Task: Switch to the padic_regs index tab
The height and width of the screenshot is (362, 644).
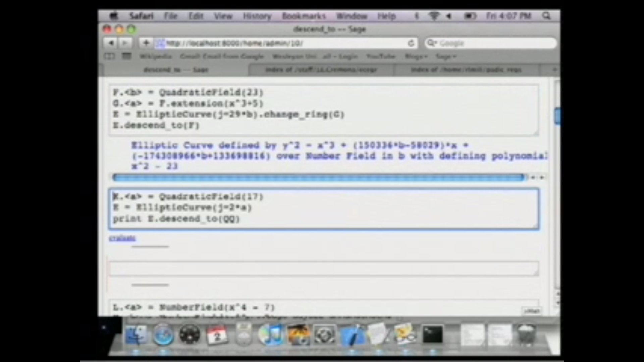Action: point(466,70)
